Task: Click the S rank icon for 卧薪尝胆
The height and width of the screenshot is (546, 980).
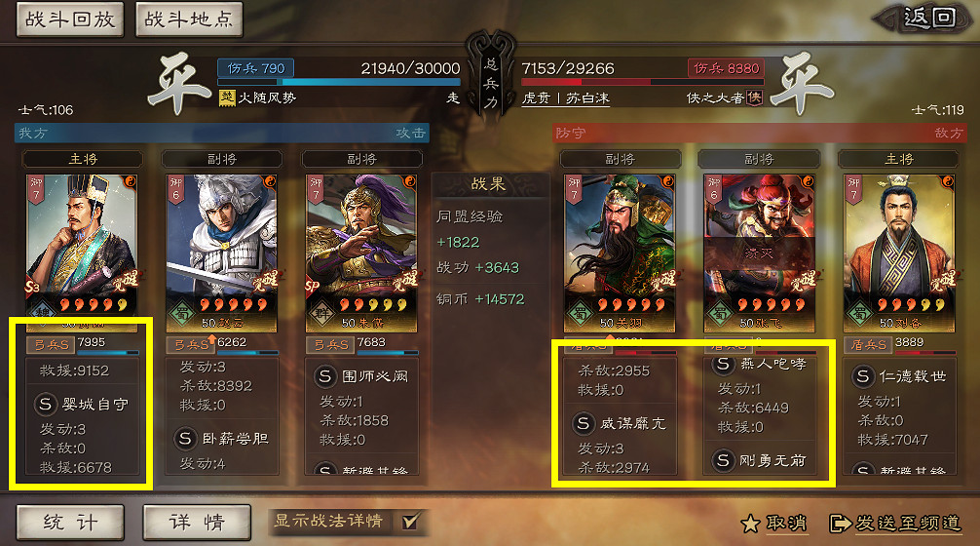Action: 185,439
